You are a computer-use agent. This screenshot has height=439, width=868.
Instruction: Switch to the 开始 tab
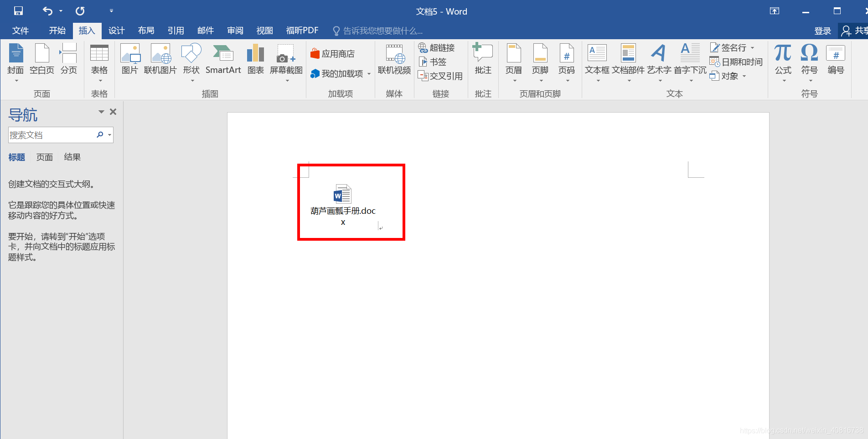(x=57, y=31)
